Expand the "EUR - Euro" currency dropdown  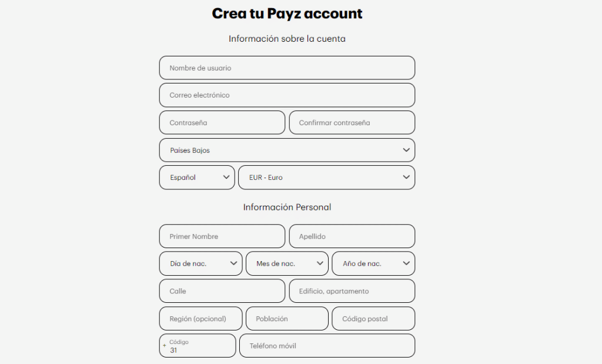click(326, 177)
